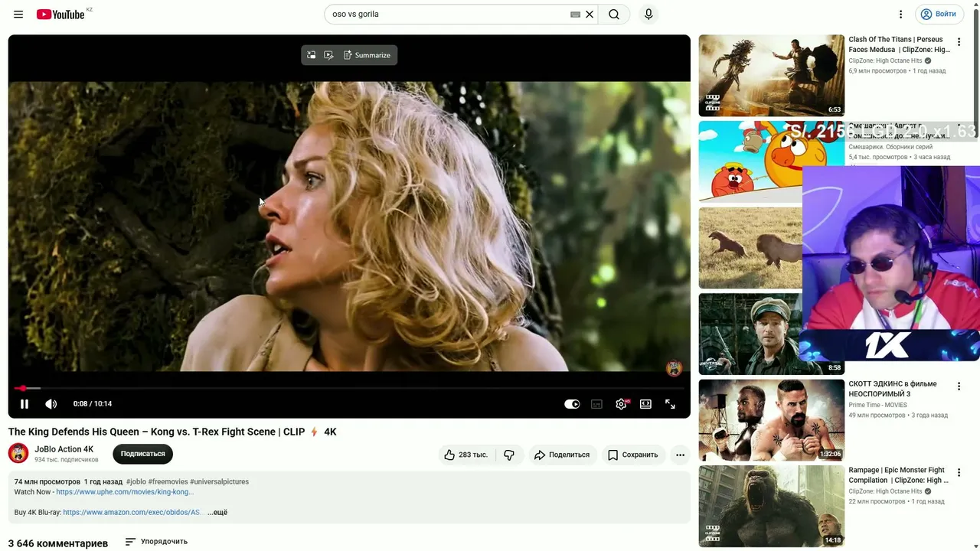Click the Summarize button on the video
Screen dimensions: 980x551
pyautogui.click(x=367, y=55)
